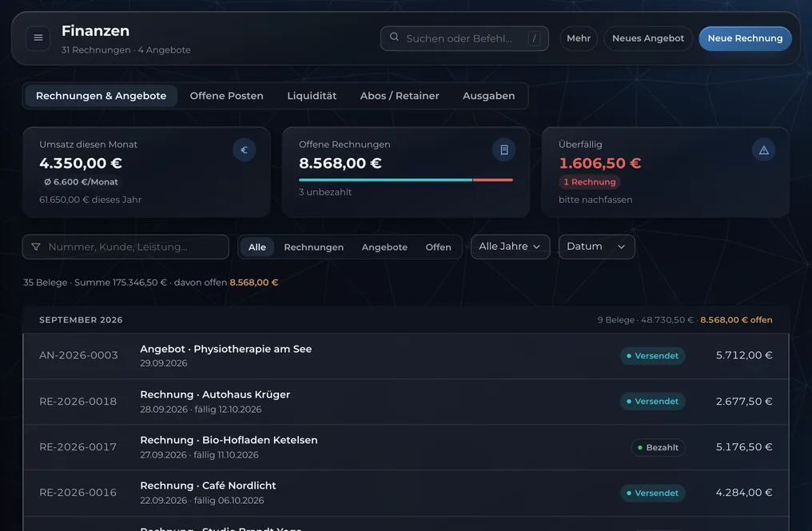Screen dimensions: 812x531
Task: Open the Datum sort dropdown
Action: 596,247
